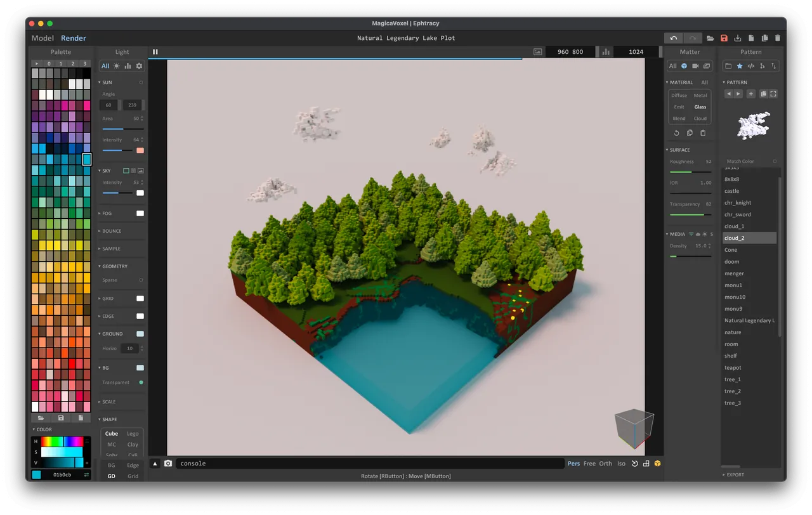
Task: Click the histogram icon next to 1024
Action: click(606, 52)
